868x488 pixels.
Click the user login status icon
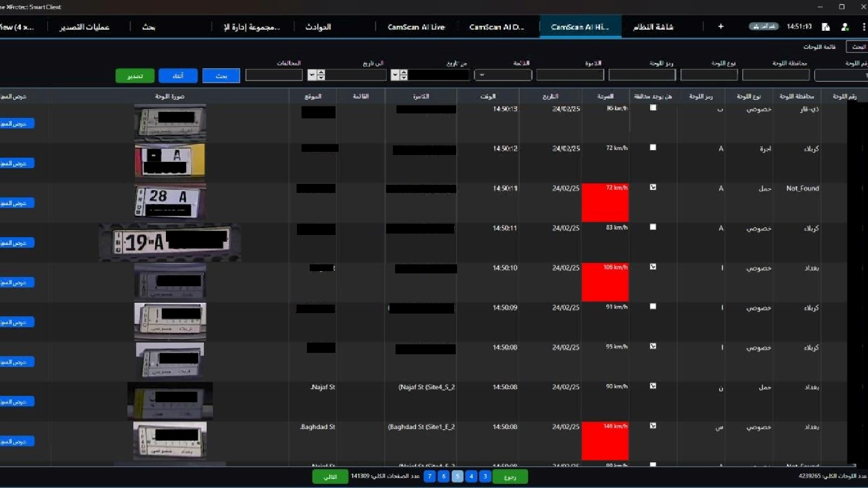844,27
